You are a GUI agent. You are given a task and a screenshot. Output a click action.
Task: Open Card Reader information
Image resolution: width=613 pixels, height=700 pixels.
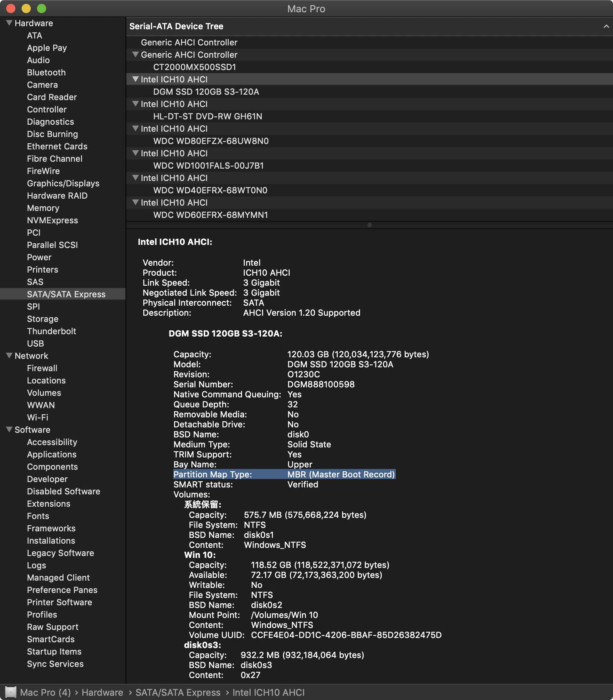[x=63, y=97]
